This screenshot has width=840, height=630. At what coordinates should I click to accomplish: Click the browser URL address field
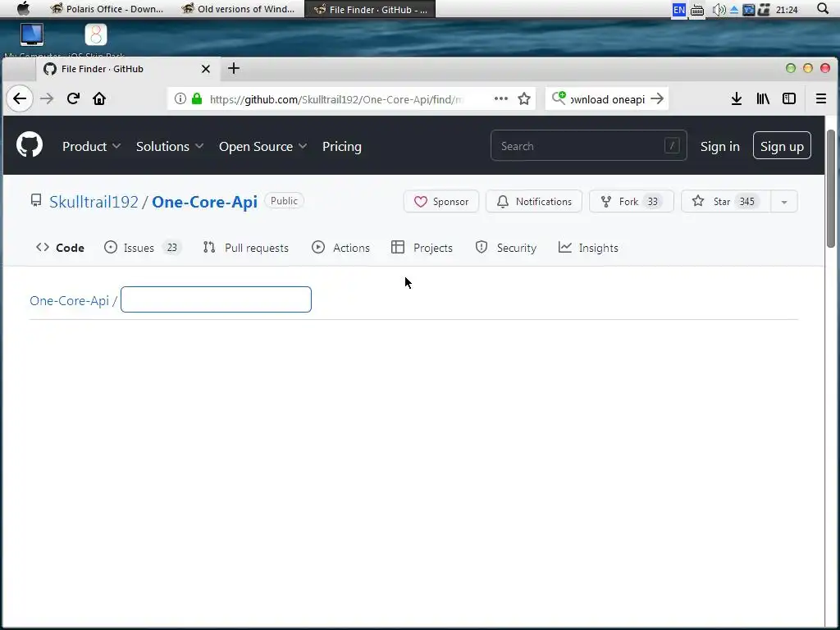pyautogui.click(x=336, y=99)
